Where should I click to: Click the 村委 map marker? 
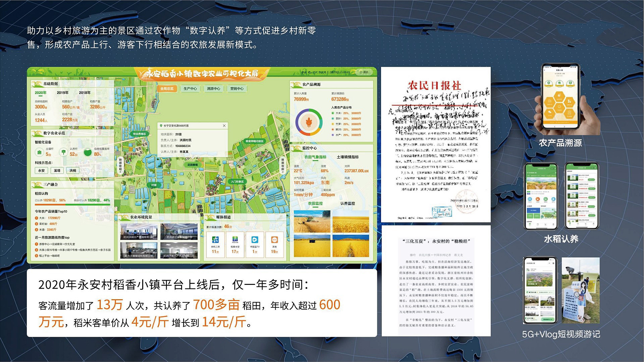click(x=154, y=185)
